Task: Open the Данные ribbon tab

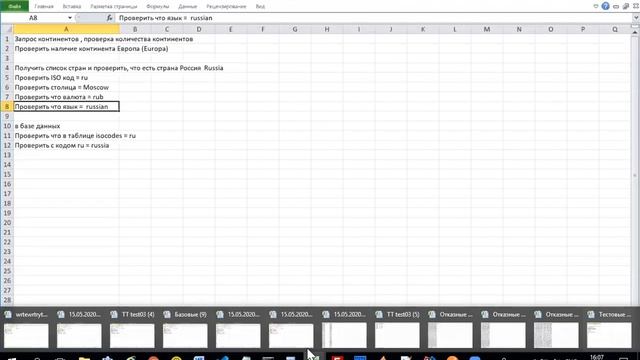Action: [187, 7]
